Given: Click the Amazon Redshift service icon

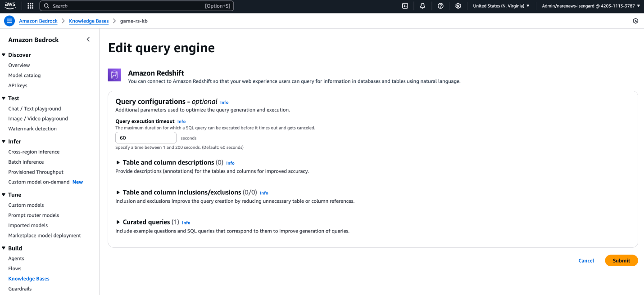Looking at the screenshot, I should [x=114, y=74].
